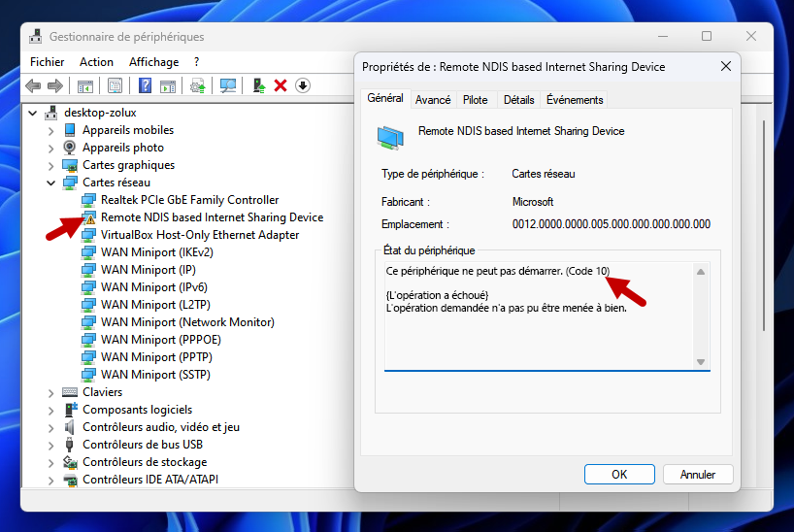Click the show/hide console tree icon
The width and height of the screenshot is (794, 532).
click(x=85, y=85)
